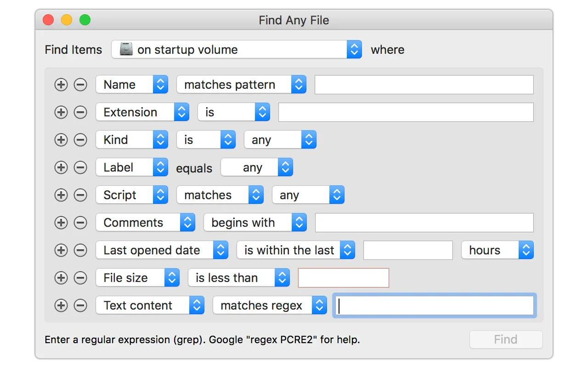Open the Kind attribute dropdown

132,140
